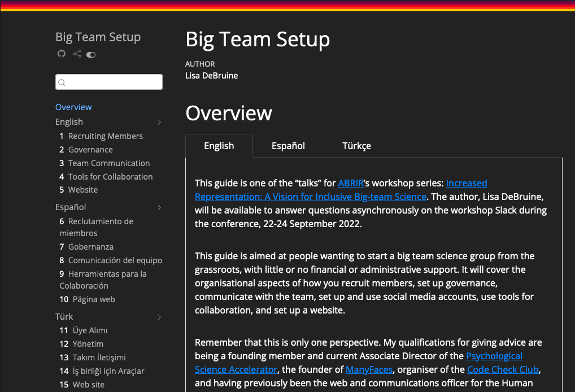
Task: Switch to the Español tab
Action: (288, 146)
